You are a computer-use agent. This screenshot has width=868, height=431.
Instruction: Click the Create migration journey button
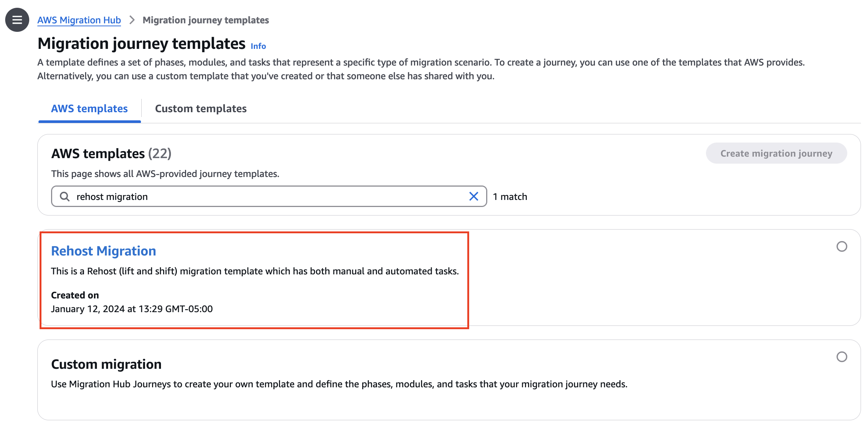pos(776,153)
